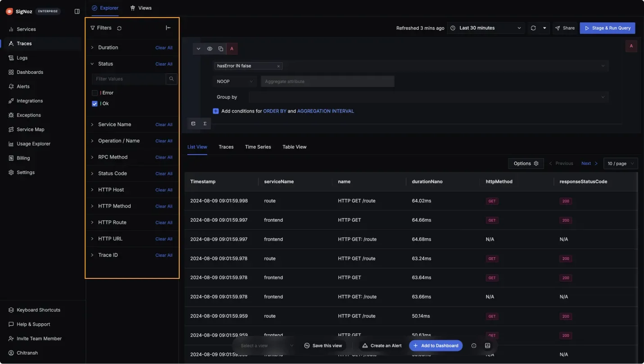Screen dimensions: 644x364
Task: Open Options gear settings for list
Action: click(526, 164)
